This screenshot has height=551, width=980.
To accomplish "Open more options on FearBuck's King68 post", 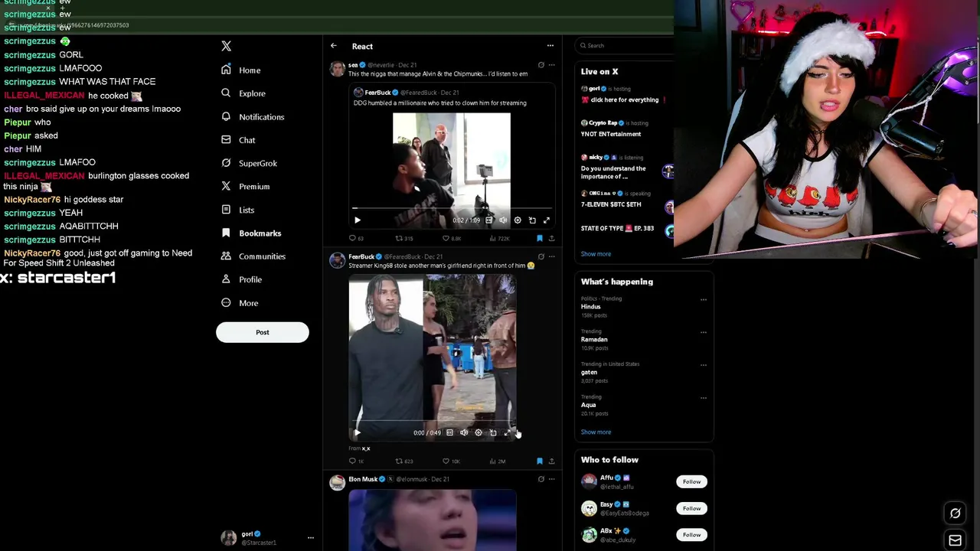I will pyautogui.click(x=551, y=257).
